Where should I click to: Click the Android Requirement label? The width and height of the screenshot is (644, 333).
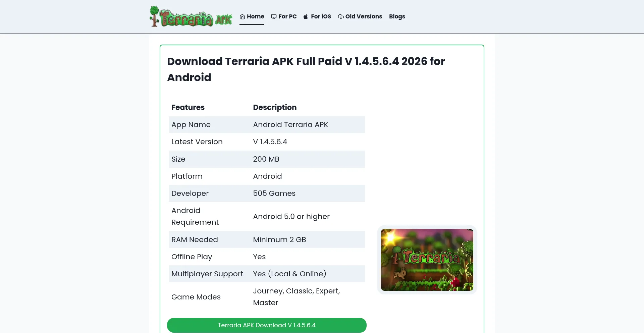pyautogui.click(x=195, y=216)
